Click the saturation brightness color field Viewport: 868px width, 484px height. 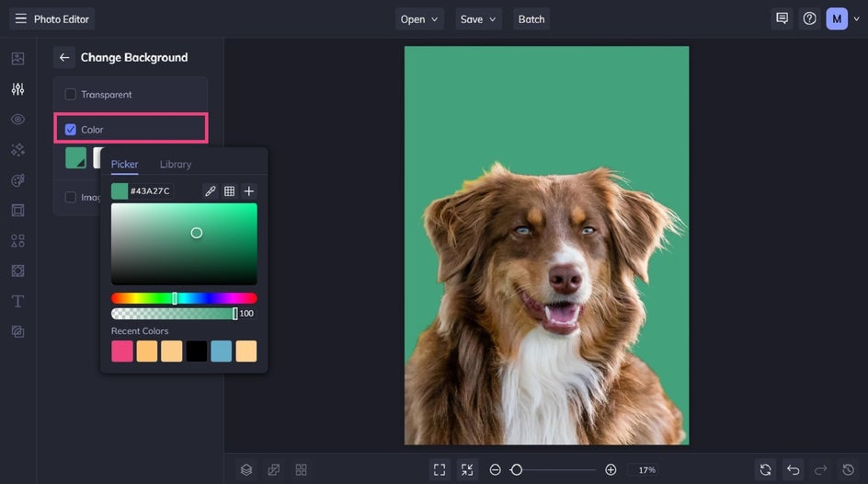pyautogui.click(x=184, y=244)
